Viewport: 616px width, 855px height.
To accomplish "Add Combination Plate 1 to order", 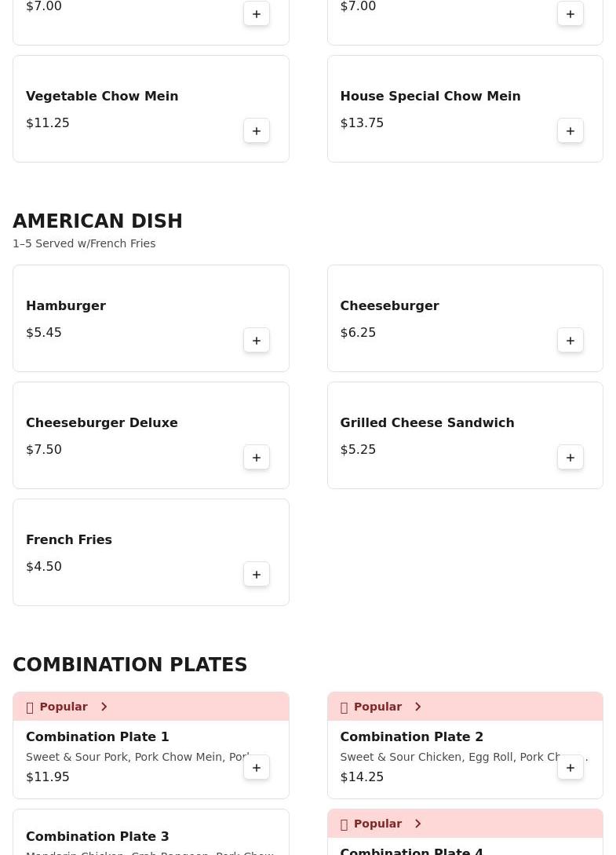I will (257, 767).
